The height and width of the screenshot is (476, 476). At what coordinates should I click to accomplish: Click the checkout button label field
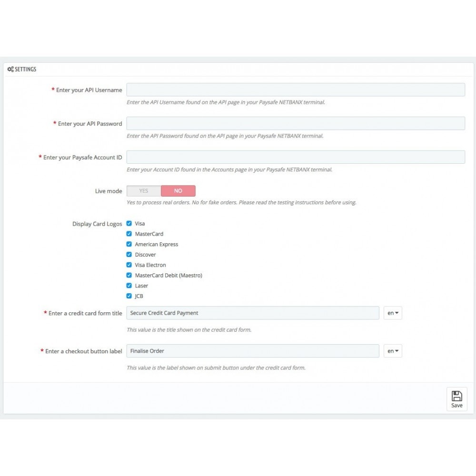click(x=253, y=351)
